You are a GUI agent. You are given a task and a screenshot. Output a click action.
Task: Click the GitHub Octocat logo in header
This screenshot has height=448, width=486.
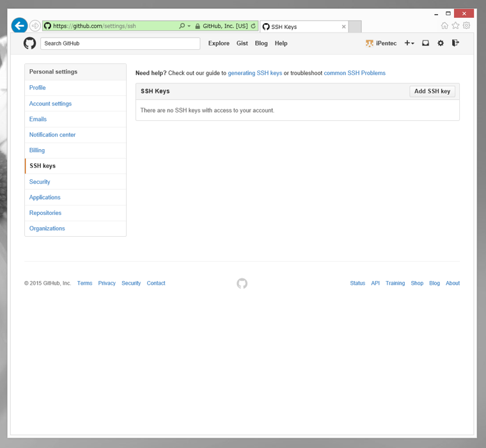click(30, 43)
